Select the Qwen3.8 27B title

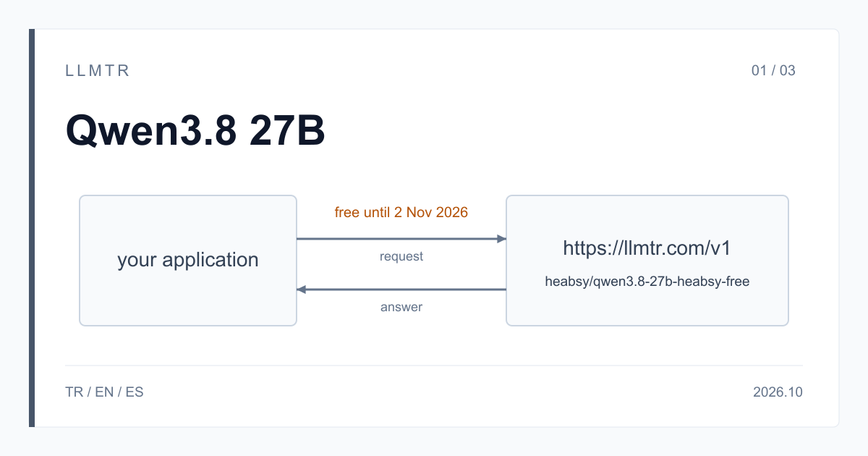tap(195, 132)
